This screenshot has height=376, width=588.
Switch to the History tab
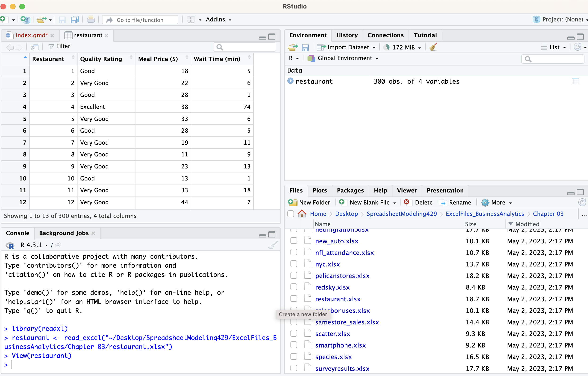coord(347,35)
